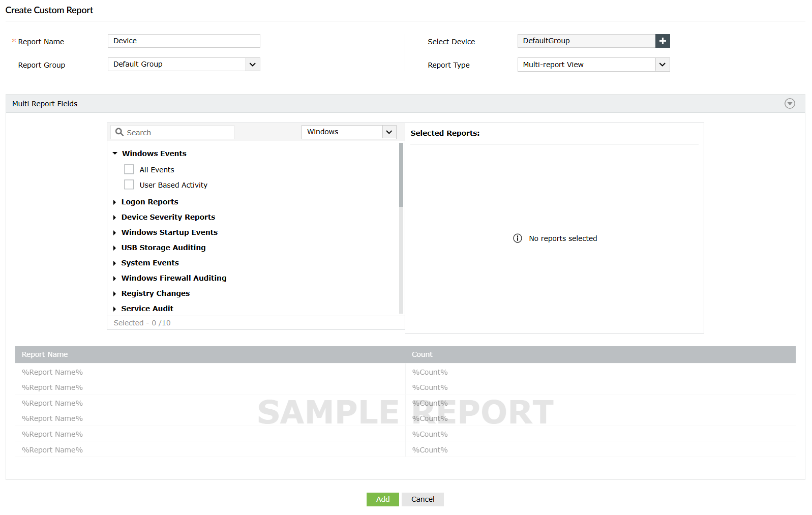The image size is (812, 515).
Task: Expand the Windows Startup Events node
Action: tap(115, 233)
